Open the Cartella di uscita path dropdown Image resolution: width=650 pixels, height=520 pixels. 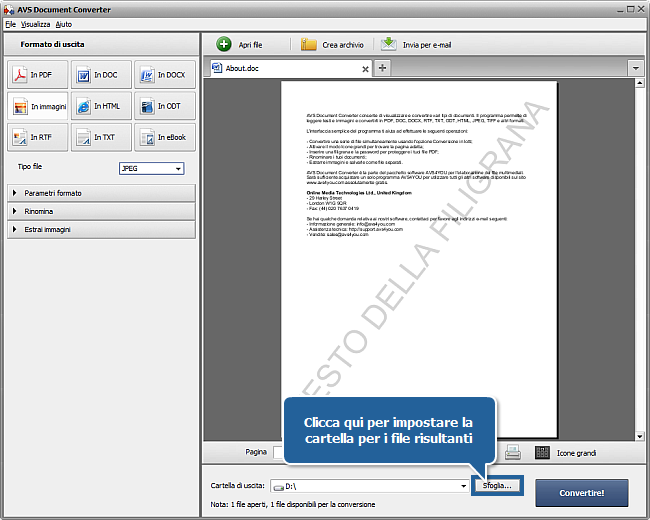click(x=463, y=486)
